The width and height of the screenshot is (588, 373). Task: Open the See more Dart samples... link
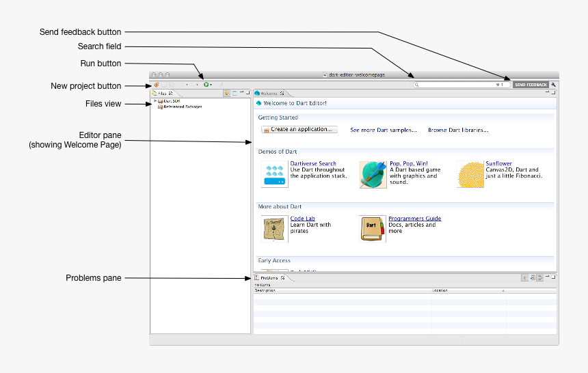click(384, 130)
